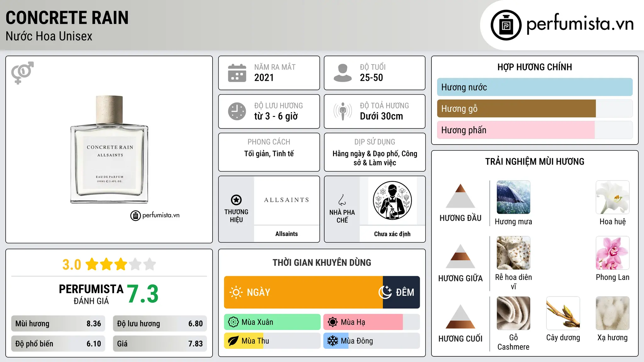
Task: Click the star badge icon above Thương hiệu
Action: (236, 200)
